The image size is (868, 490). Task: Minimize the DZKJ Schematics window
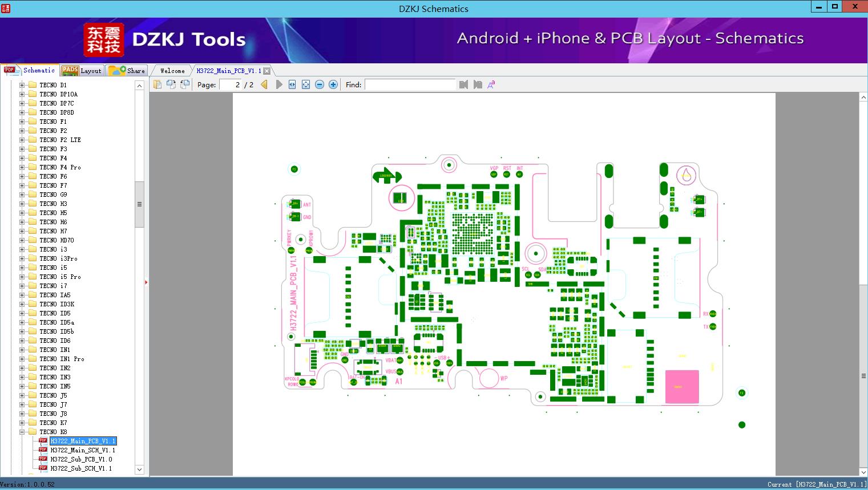(x=819, y=6)
